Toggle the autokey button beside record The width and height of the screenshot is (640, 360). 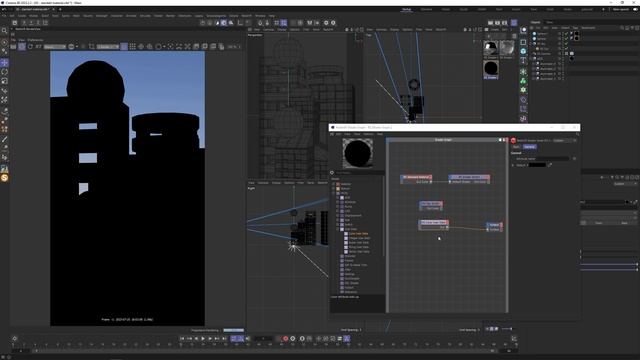(293, 338)
